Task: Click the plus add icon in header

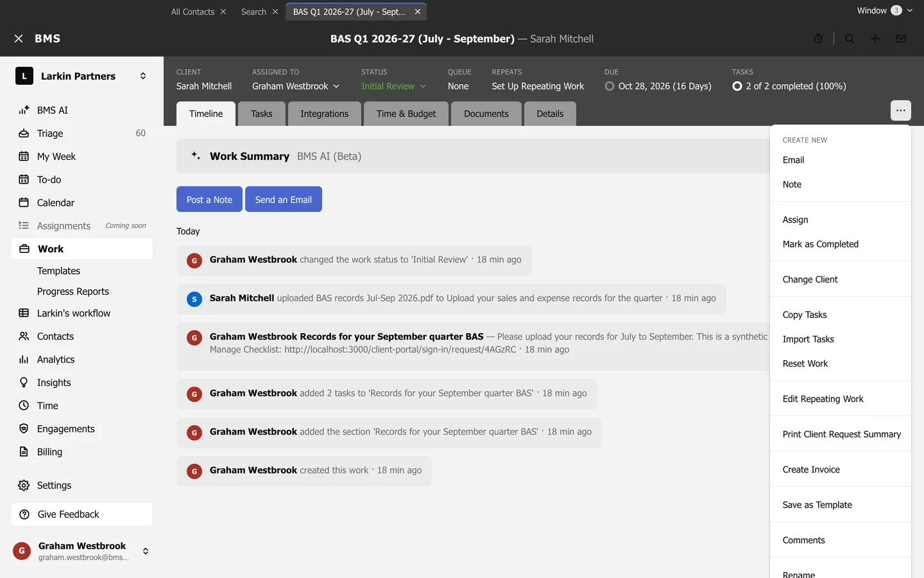Action: click(875, 39)
